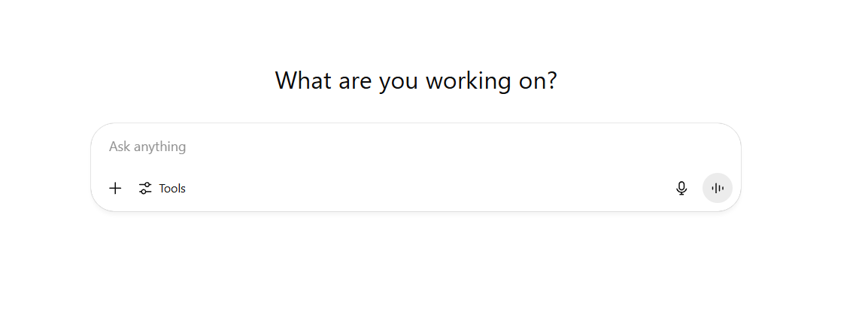This screenshot has width=868, height=315.
Task: Focus the Ask anything input field
Action: [416, 147]
